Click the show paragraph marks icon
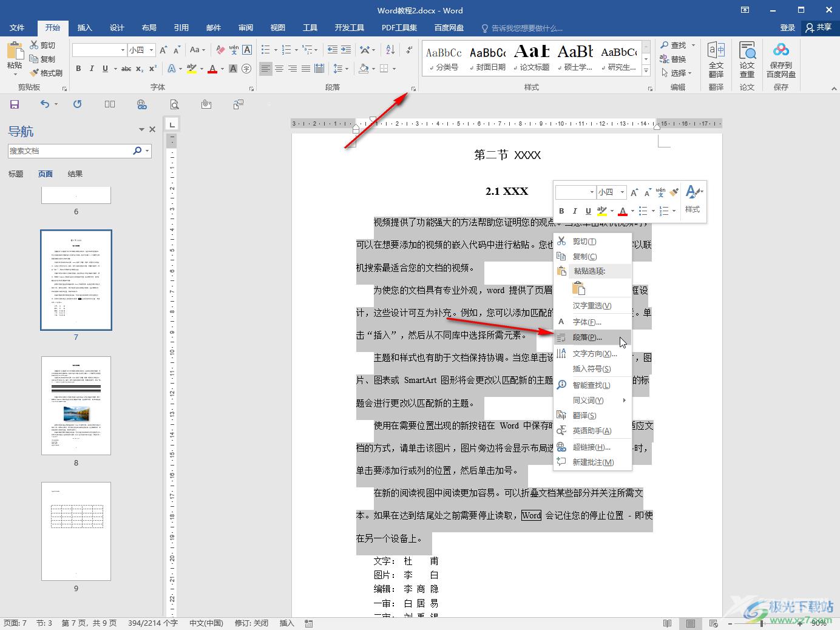 pyautogui.click(x=409, y=50)
